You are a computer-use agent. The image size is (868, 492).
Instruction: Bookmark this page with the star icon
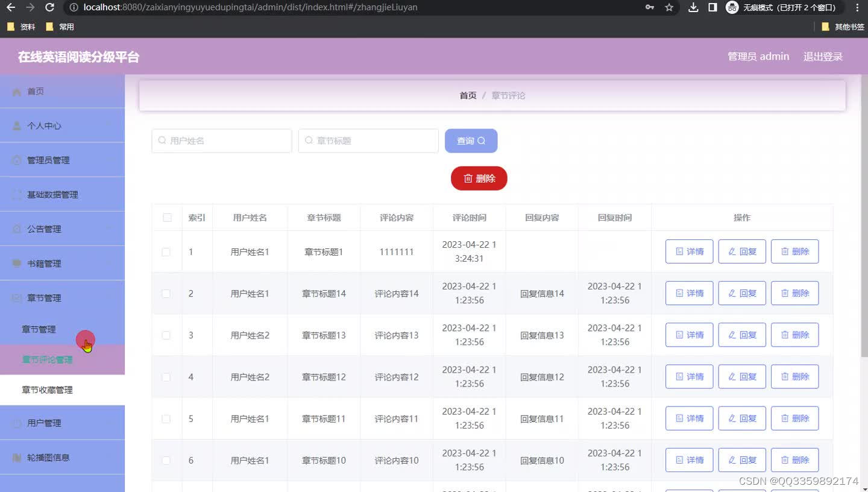[x=669, y=7]
